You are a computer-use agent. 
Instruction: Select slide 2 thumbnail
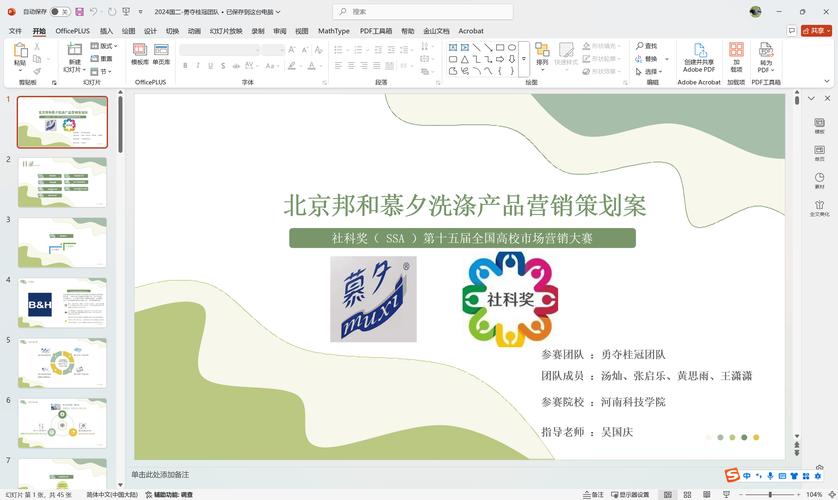pos(63,182)
